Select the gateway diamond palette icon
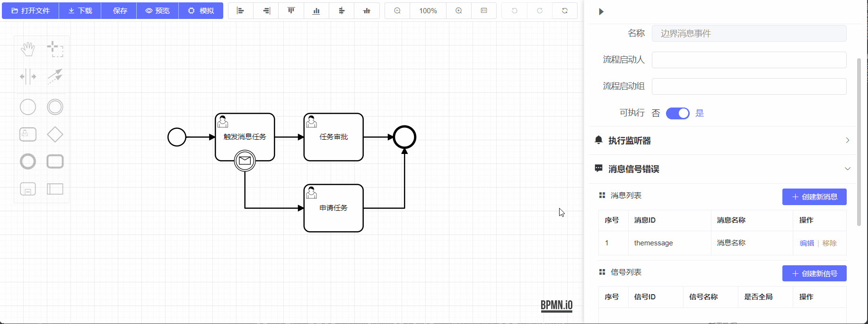The height and width of the screenshot is (324, 868). [x=55, y=135]
